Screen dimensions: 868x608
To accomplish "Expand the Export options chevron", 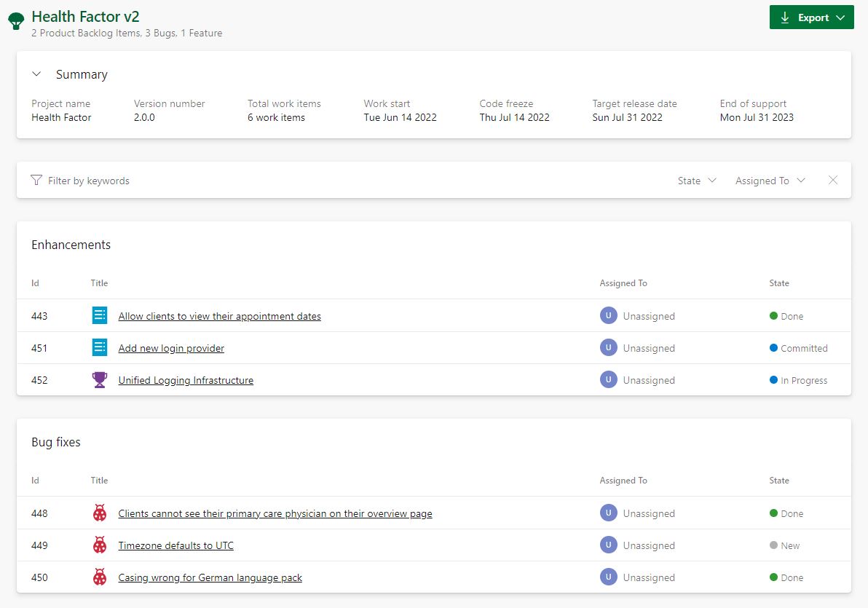I will point(840,17).
